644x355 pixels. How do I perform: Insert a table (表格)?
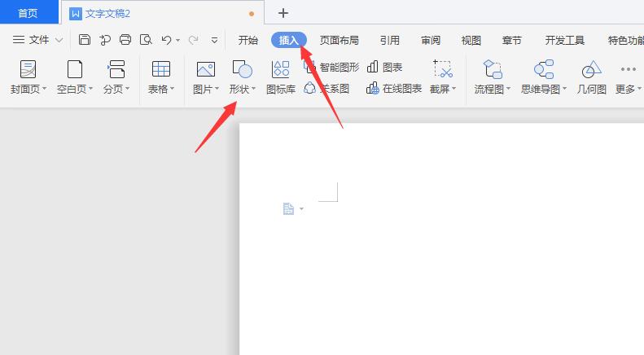[161, 77]
